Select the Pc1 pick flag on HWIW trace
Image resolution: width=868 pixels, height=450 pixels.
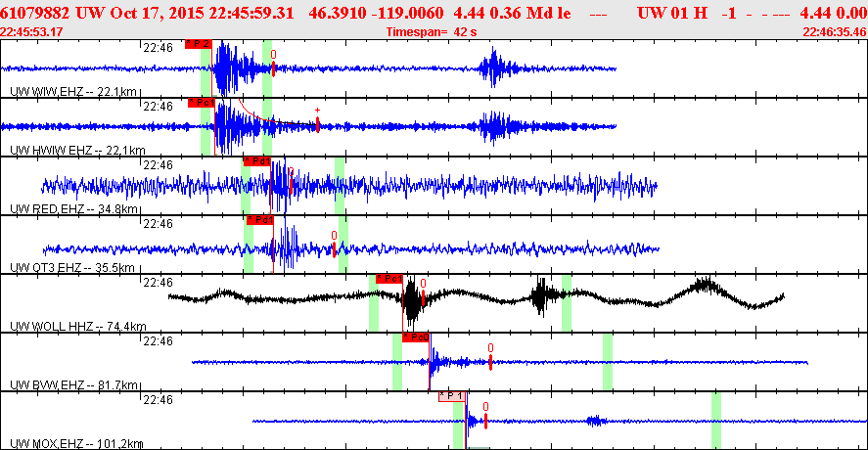click(x=201, y=103)
